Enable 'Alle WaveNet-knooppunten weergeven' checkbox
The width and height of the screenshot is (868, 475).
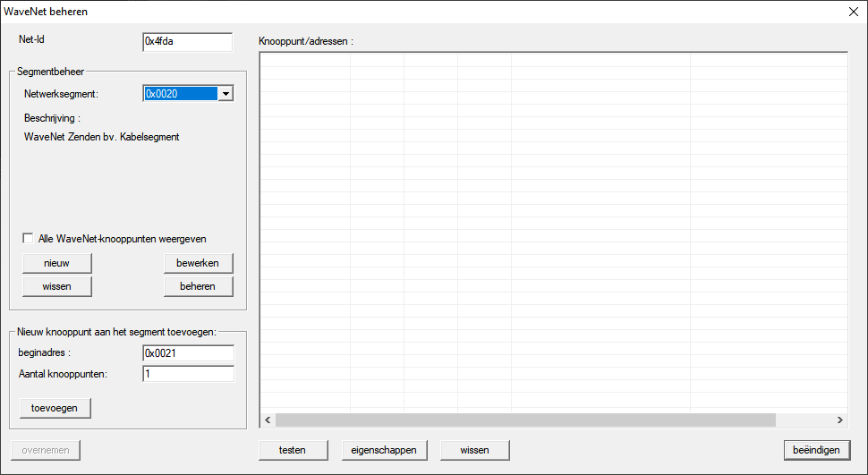(29, 239)
